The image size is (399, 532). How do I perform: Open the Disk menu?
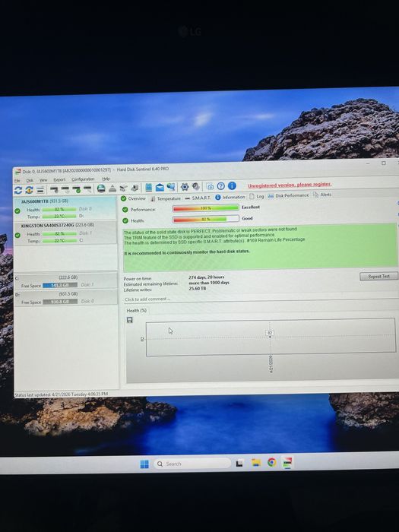click(30, 181)
